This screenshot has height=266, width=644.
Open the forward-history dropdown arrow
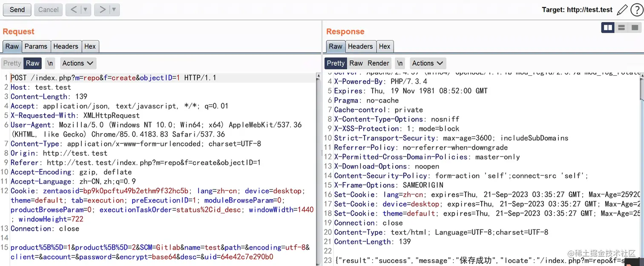click(x=115, y=10)
